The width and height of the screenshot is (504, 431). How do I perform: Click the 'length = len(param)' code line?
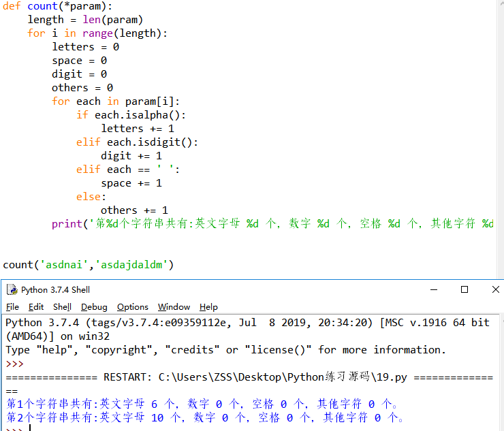pyautogui.click(x=85, y=20)
